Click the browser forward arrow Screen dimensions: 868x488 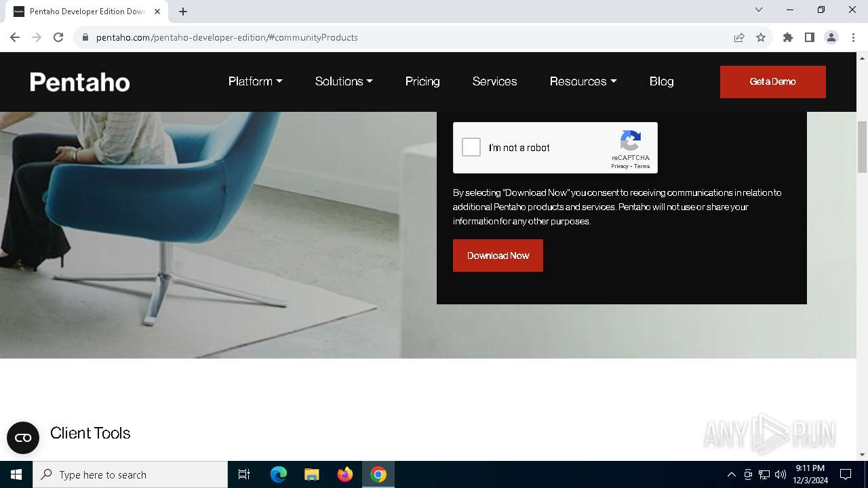point(37,37)
